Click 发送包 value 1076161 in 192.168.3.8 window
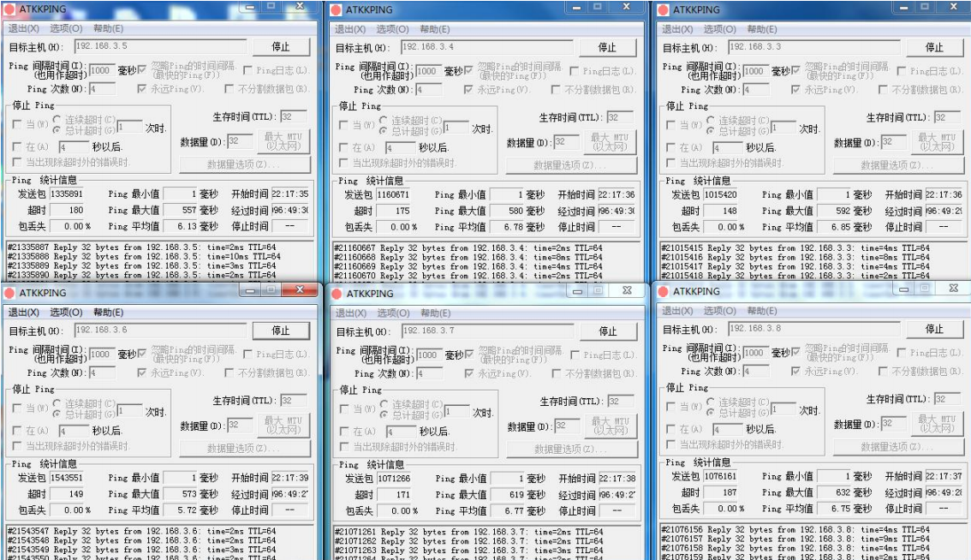 tap(720, 476)
